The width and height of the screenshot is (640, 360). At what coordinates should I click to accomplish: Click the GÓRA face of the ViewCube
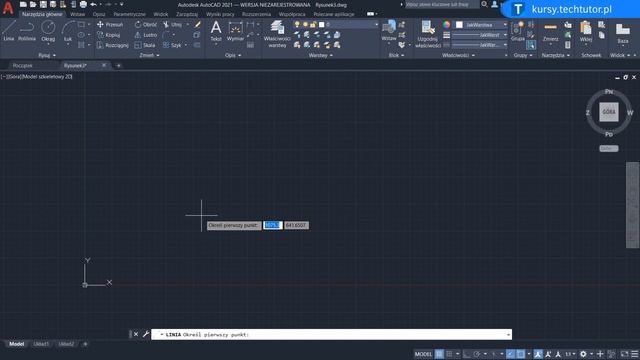coord(609,112)
